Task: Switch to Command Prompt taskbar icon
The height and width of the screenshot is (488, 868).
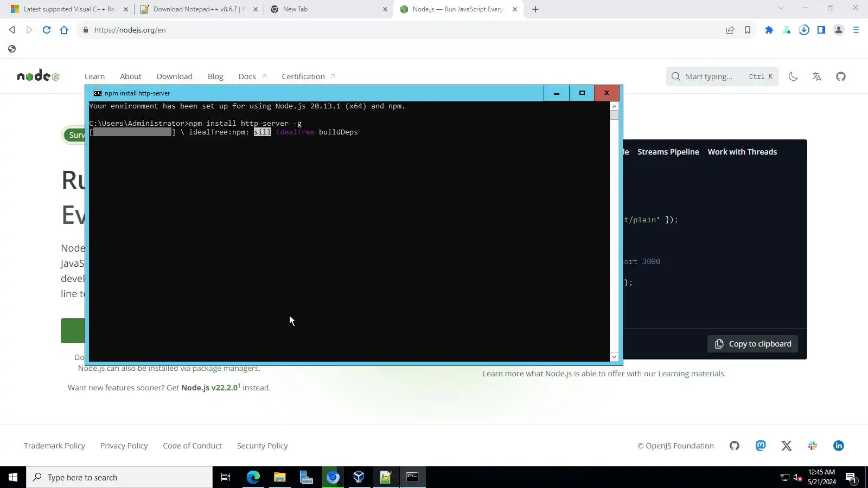Action: [x=412, y=477]
